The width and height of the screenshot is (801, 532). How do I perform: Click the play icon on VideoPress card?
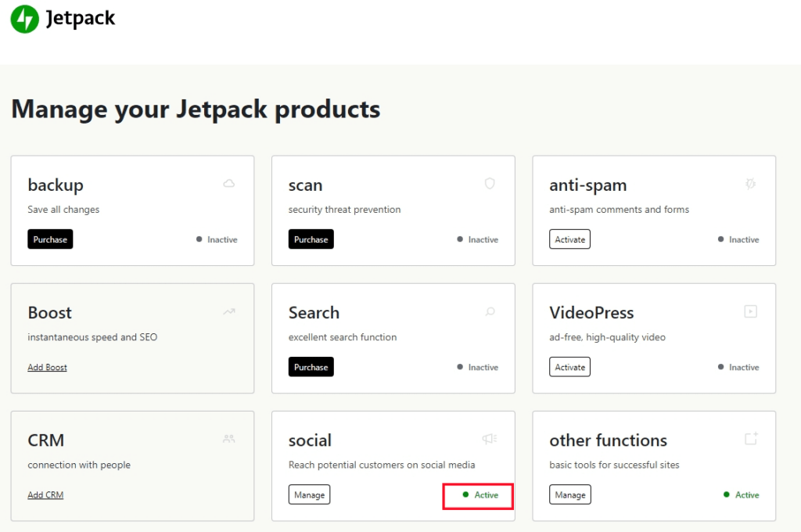(750, 311)
